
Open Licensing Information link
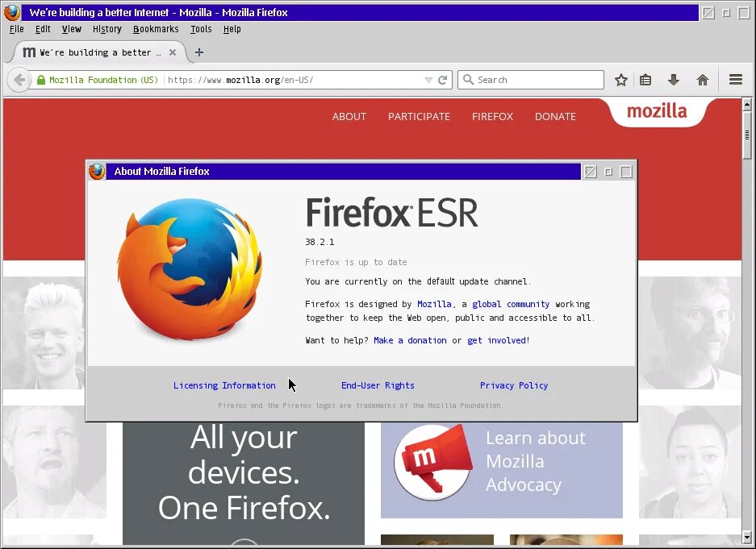pos(224,385)
